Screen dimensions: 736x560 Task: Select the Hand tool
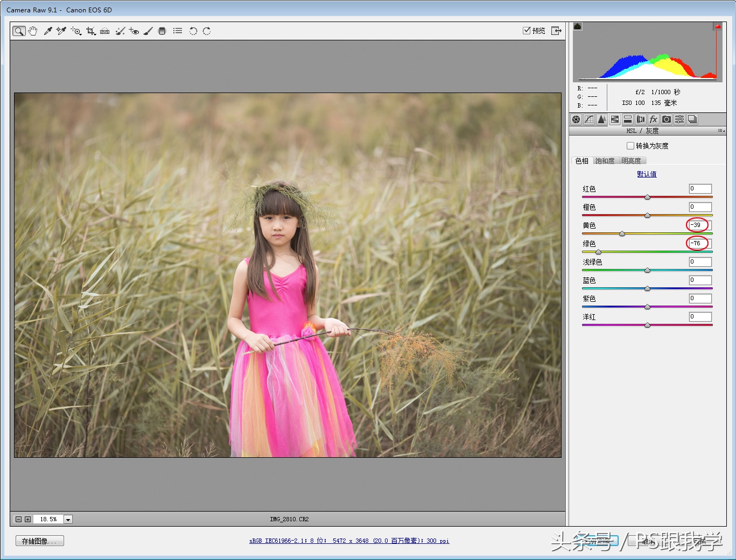tap(33, 31)
